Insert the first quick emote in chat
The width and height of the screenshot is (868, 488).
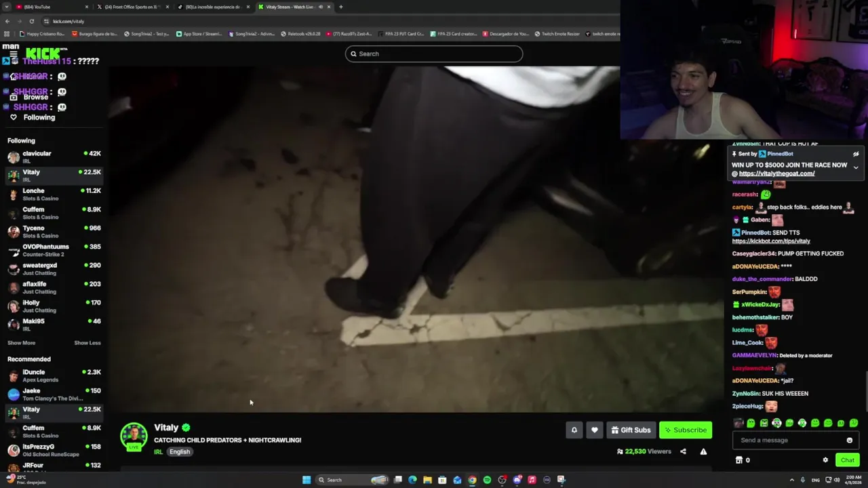(x=738, y=423)
